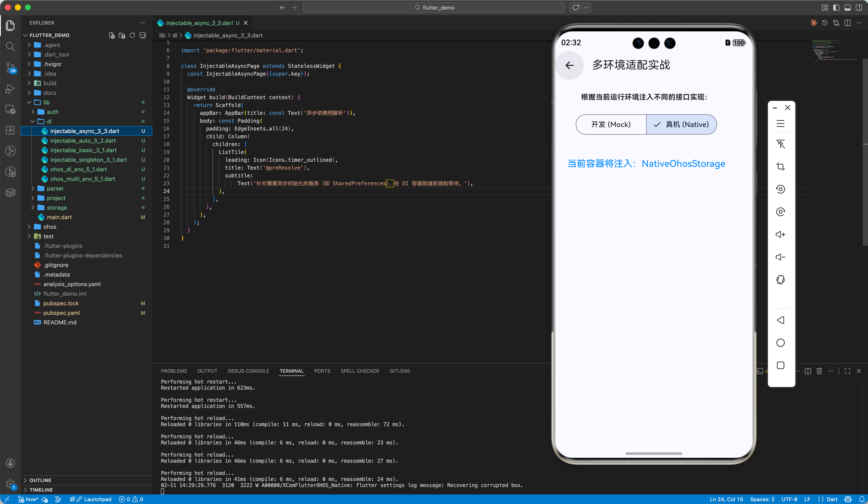868x504 pixels.
Task: Tap the back arrow in the app bar
Action: click(569, 65)
